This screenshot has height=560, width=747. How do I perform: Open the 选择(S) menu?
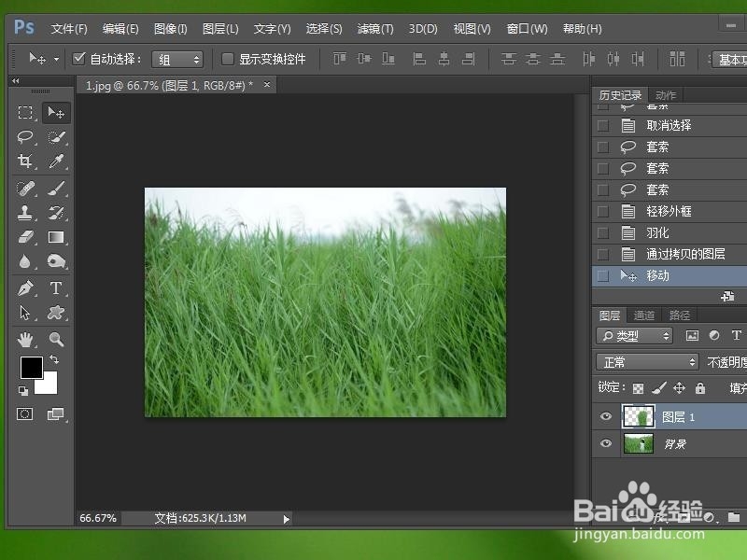[324, 29]
